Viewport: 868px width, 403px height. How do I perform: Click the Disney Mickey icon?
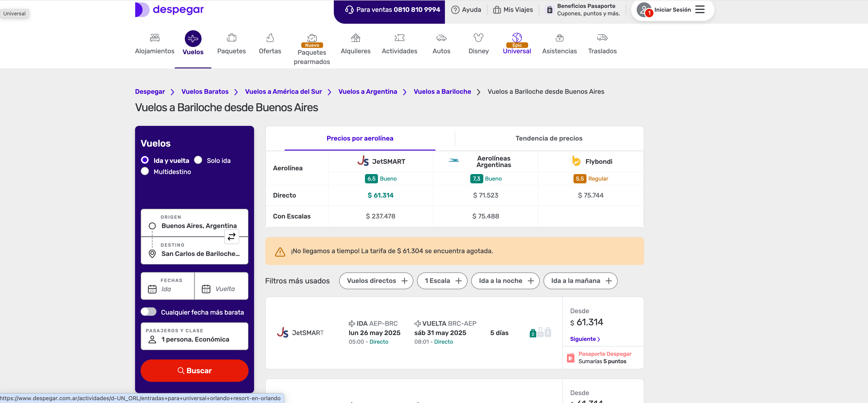coord(478,38)
